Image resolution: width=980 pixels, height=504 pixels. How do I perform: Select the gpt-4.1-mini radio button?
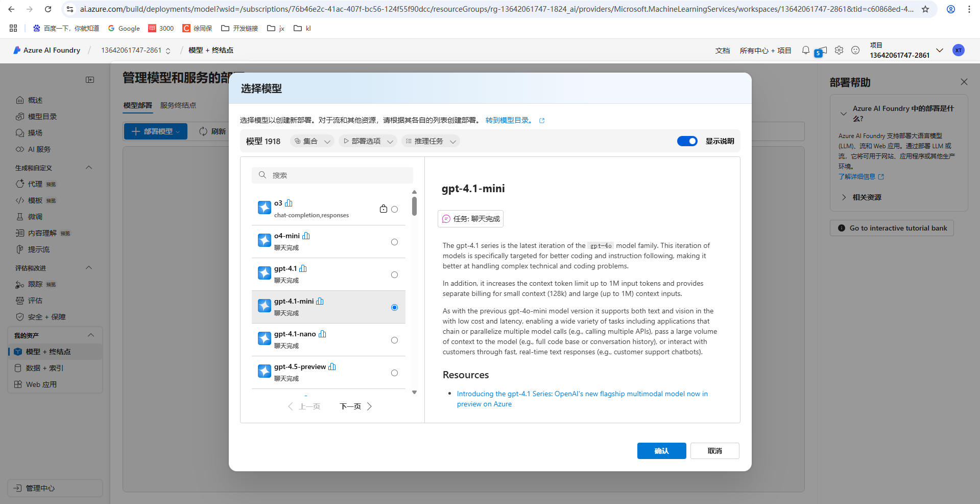tap(394, 307)
